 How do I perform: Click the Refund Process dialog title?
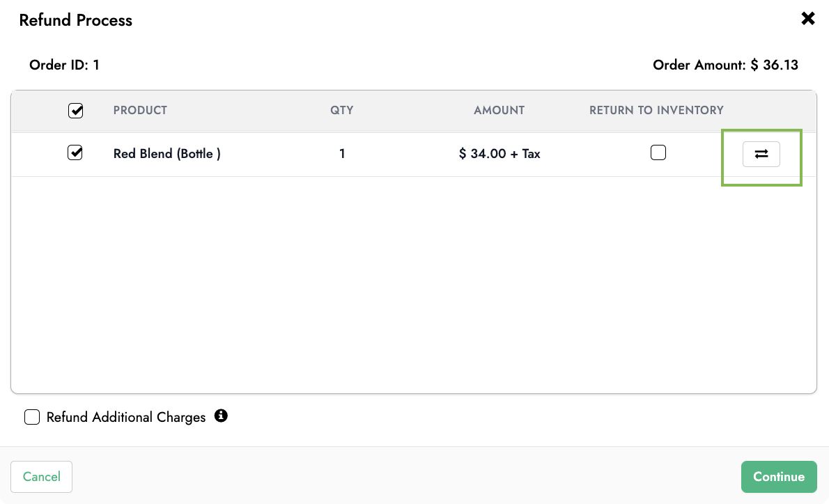tap(76, 20)
